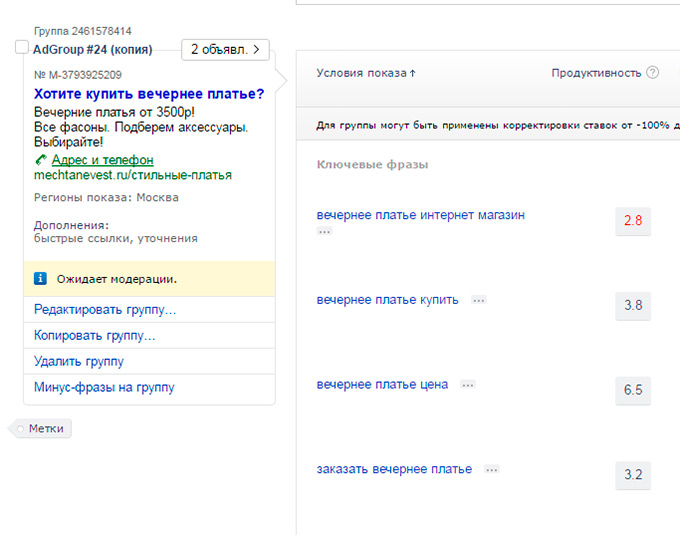Click the Адрес и телефон link
The image size is (680, 535).
point(102,160)
